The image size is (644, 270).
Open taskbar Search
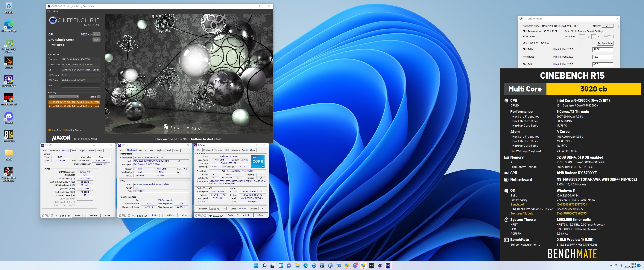click(x=264, y=265)
